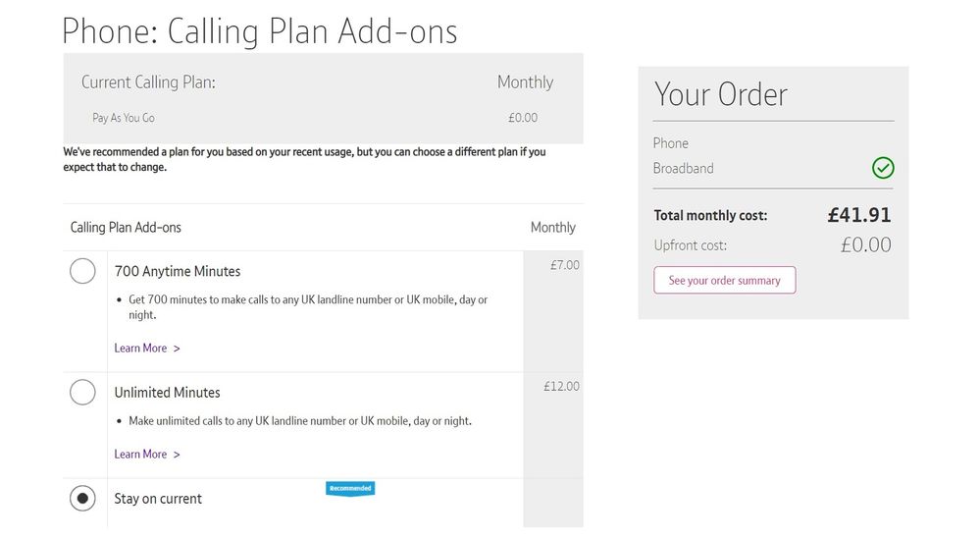980x539 pixels.
Task: Choose the Unlimited Minutes radio option
Action: [x=82, y=393]
